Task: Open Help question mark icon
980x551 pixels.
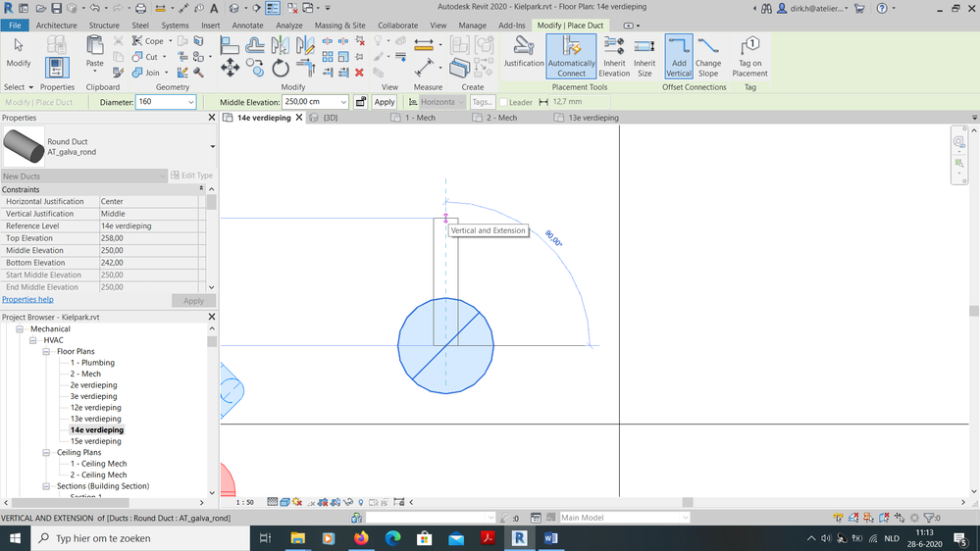Action: (x=881, y=8)
